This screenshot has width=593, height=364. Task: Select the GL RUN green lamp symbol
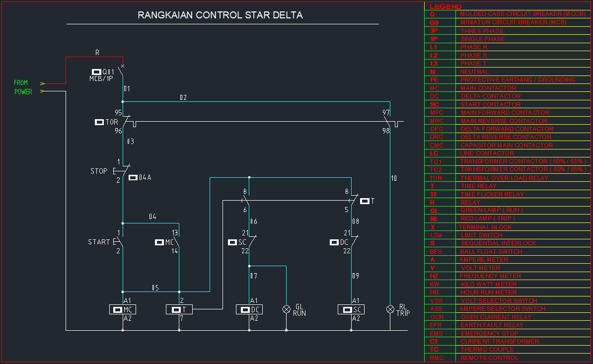click(x=286, y=309)
